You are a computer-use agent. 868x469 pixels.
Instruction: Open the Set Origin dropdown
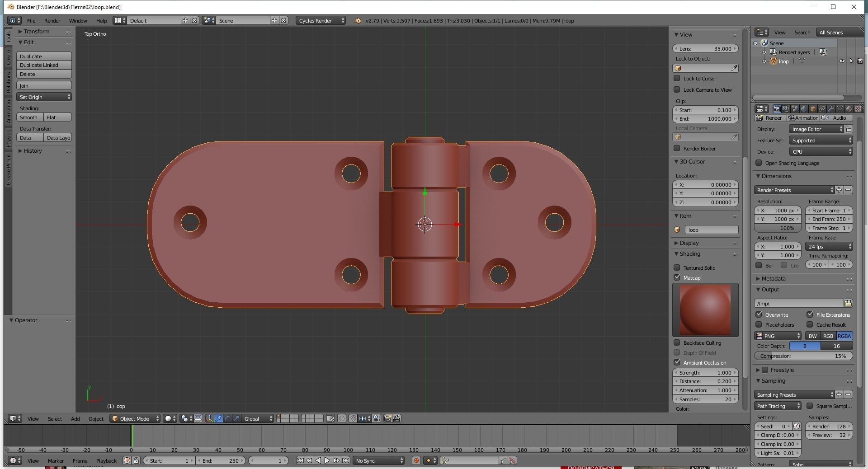click(44, 97)
